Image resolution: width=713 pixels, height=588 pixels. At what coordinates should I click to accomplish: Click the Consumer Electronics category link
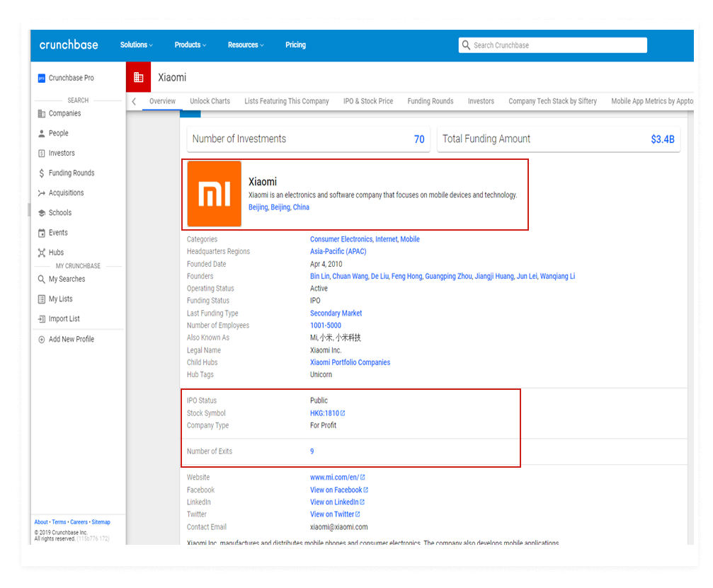(x=341, y=239)
